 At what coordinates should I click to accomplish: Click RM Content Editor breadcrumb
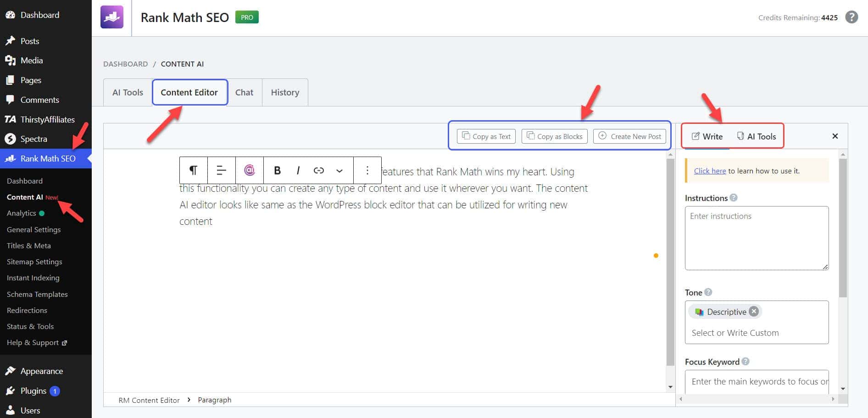click(149, 400)
